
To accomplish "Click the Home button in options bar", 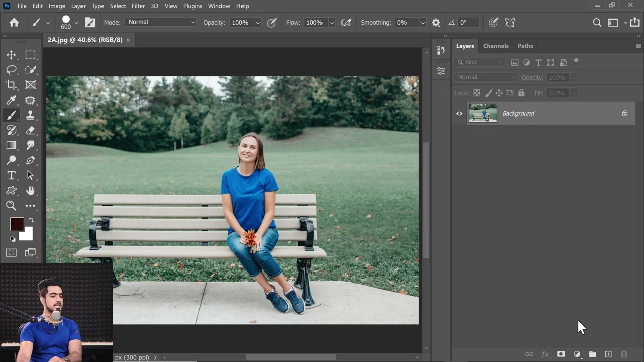I will coord(14,22).
